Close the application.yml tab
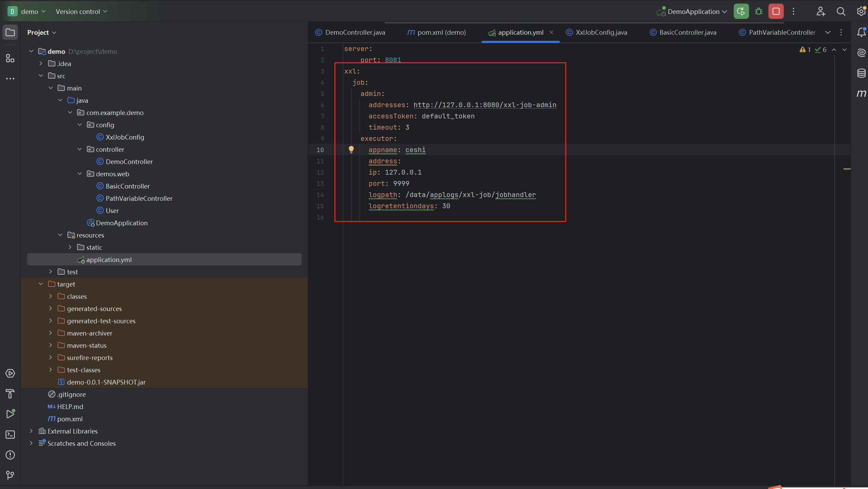The width and height of the screenshot is (868, 489). [551, 32]
